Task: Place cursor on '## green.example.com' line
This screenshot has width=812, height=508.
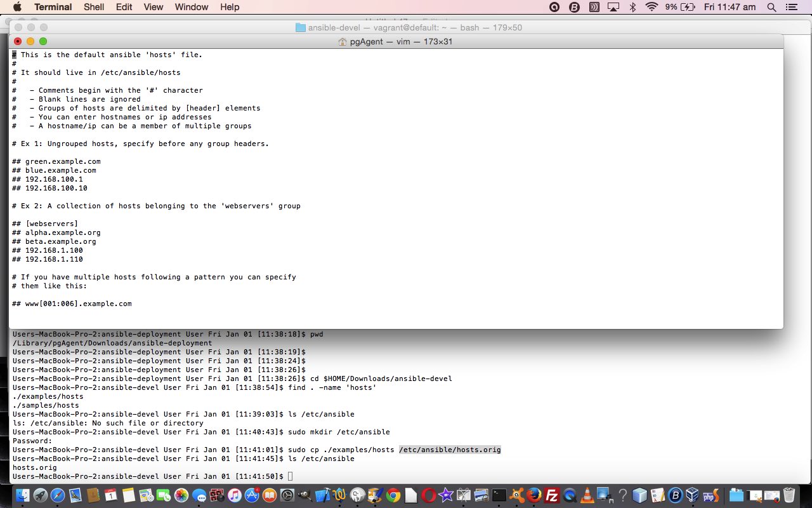Action: (x=56, y=161)
